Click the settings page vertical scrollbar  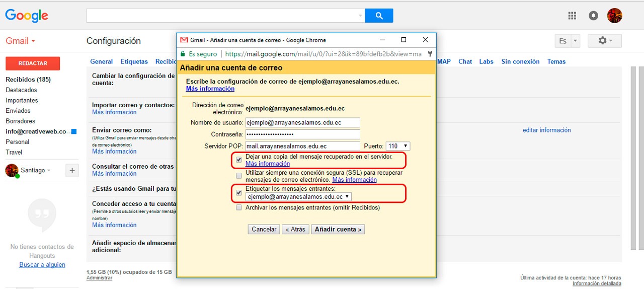[x=633, y=158]
